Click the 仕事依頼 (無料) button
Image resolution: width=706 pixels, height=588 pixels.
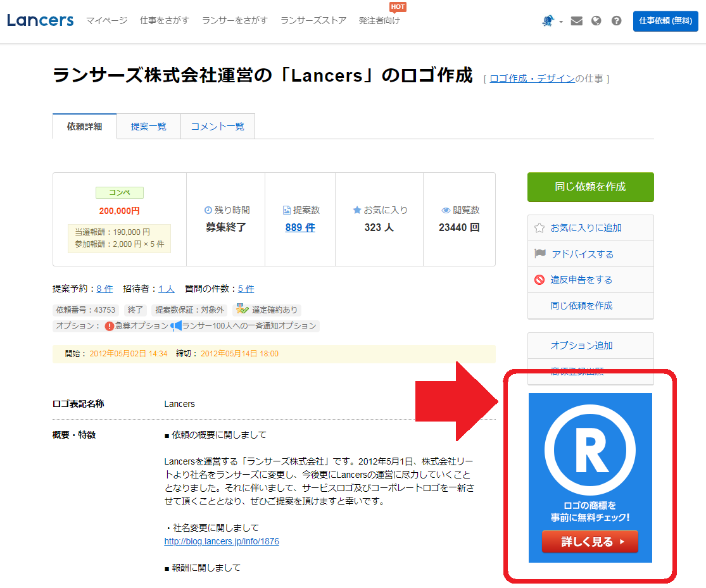pyautogui.click(x=665, y=21)
